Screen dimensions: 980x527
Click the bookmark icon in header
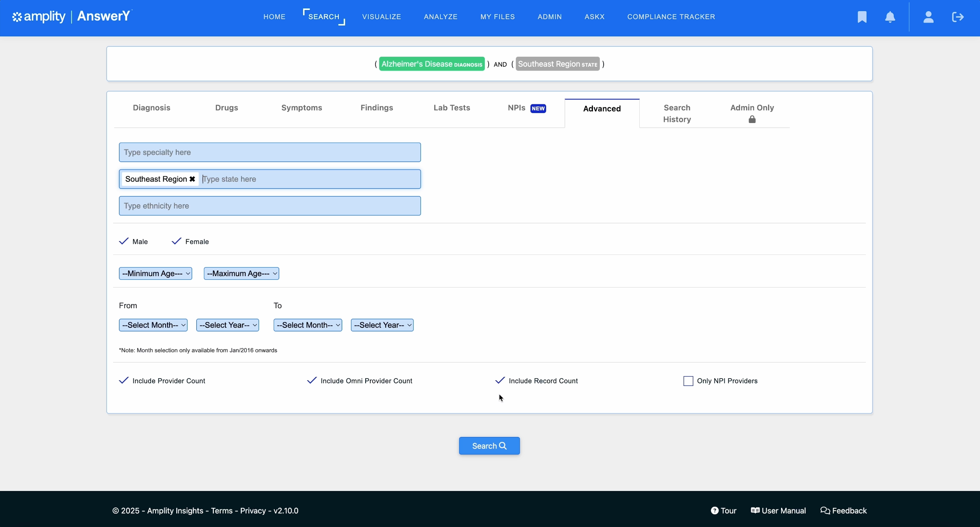(x=862, y=17)
